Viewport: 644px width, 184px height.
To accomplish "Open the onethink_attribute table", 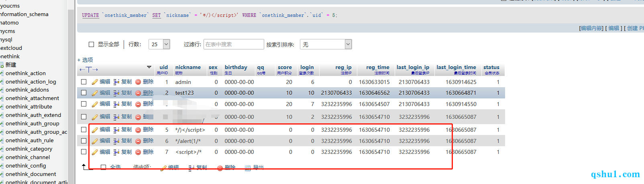I will pyautogui.click(x=29, y=107).
